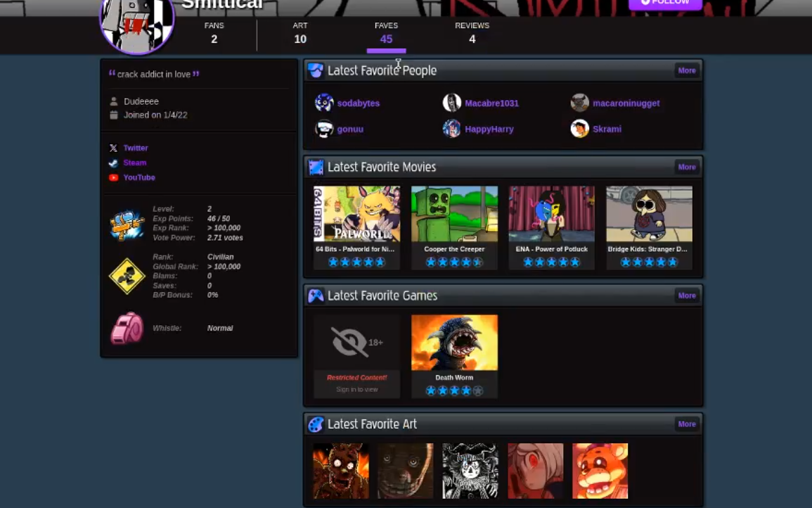The width and height of the screenshot is (812, 508).
Task: Click the Latest Favorite People section icon
Action: tap(316, 70)
